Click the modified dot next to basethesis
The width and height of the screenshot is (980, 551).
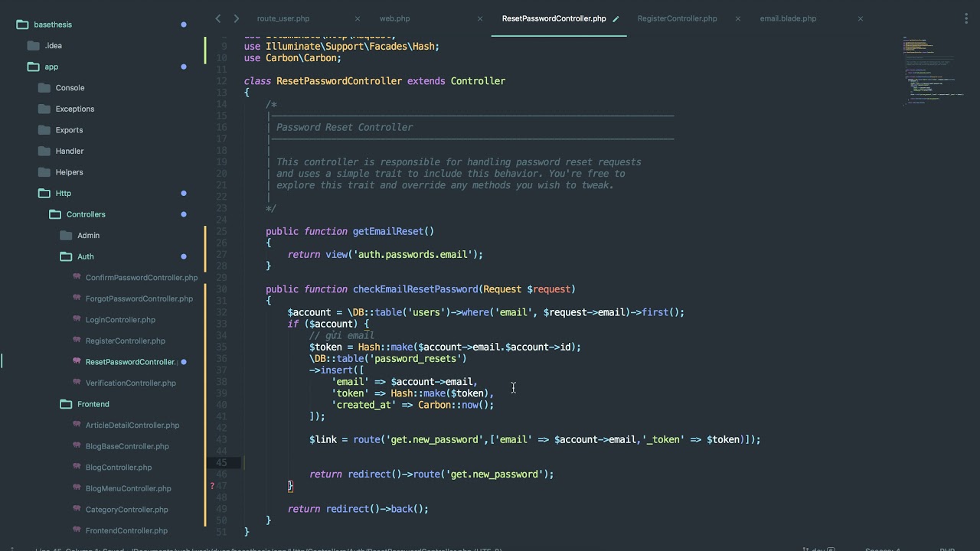[x=184, y=24]
